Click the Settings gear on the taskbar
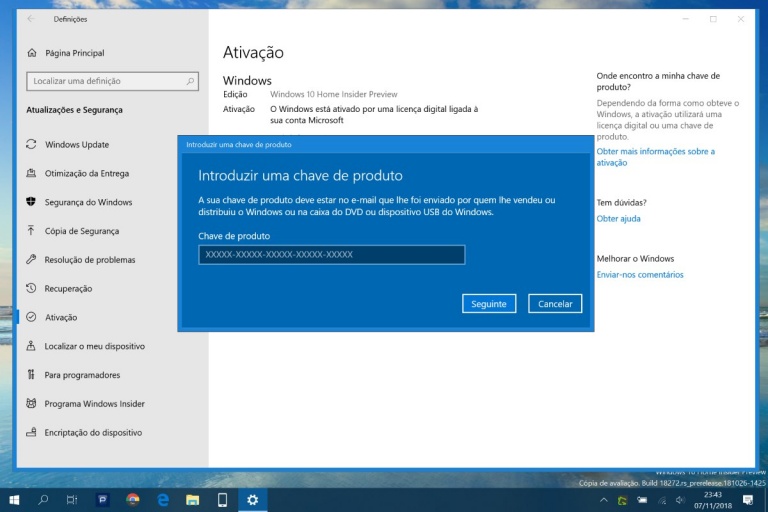The image size is (768, 512). (x=253, y=500)
